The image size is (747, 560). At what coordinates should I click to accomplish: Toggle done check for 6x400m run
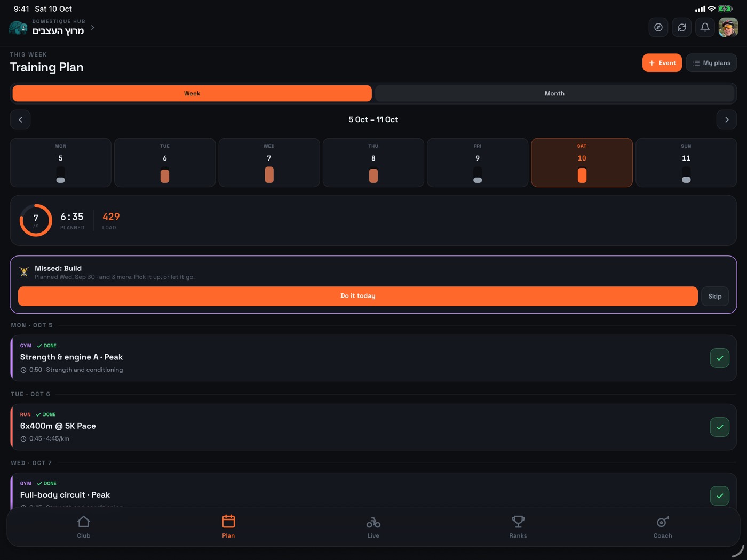(720, 427)
